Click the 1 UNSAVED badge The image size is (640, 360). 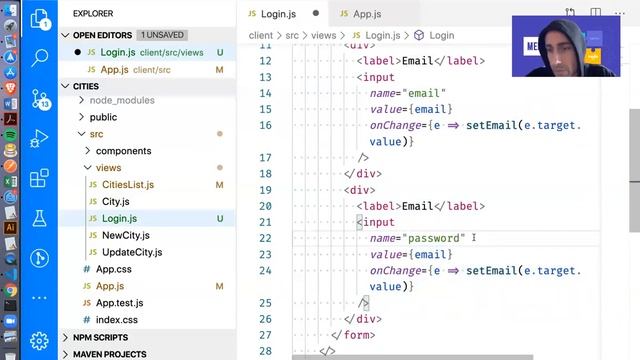click(x=162, y=35)
